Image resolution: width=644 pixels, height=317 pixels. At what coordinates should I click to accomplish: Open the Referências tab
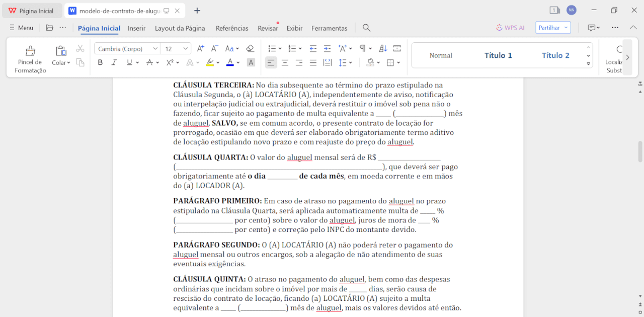point(232,28)
